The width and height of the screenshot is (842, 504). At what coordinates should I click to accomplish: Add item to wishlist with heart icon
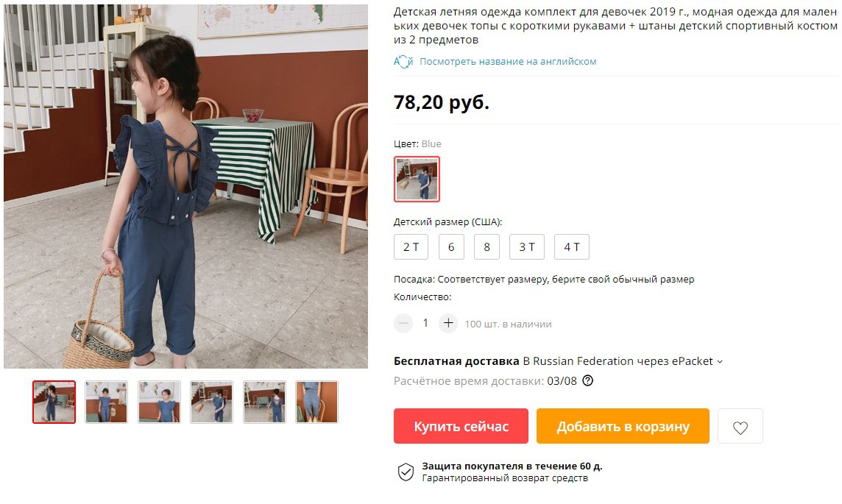coord(740,426)
